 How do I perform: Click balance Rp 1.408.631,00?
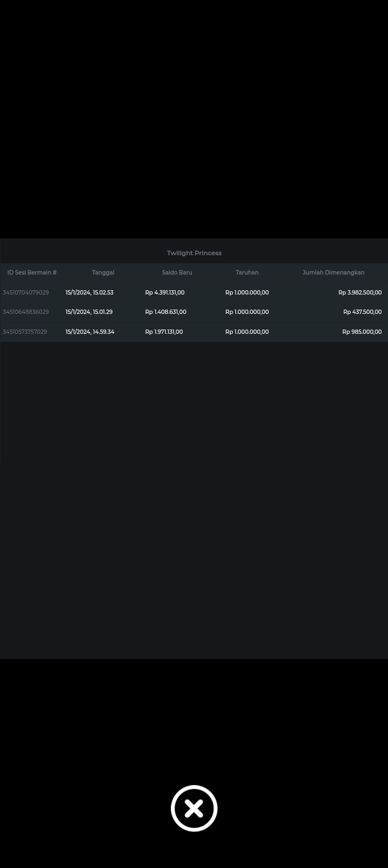tap(166, 312)
